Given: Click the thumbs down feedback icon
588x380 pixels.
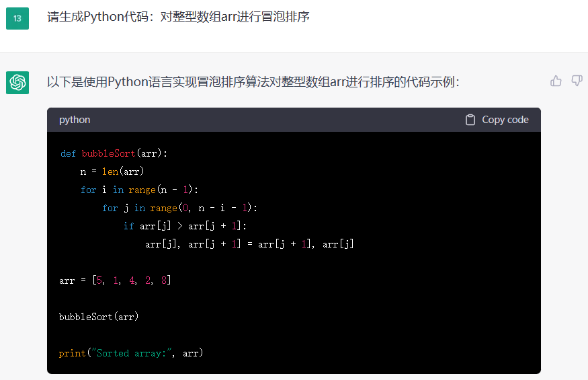Looking at the screenshot, I should coord(577,81).
